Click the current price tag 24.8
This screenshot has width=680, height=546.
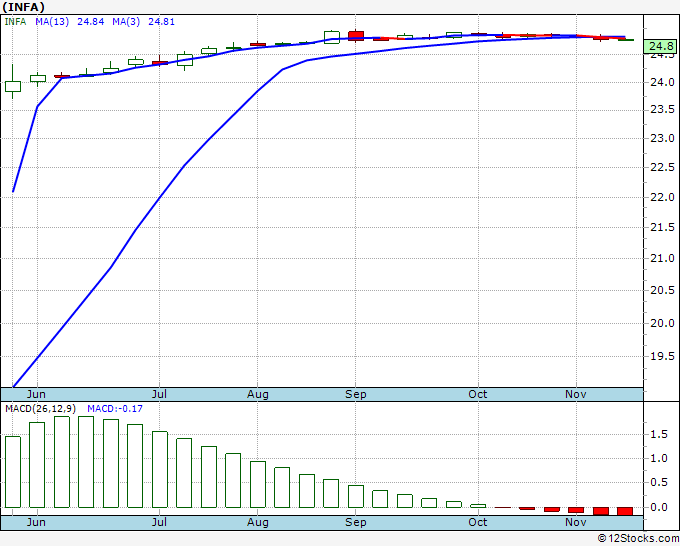[x=661, y=46]
